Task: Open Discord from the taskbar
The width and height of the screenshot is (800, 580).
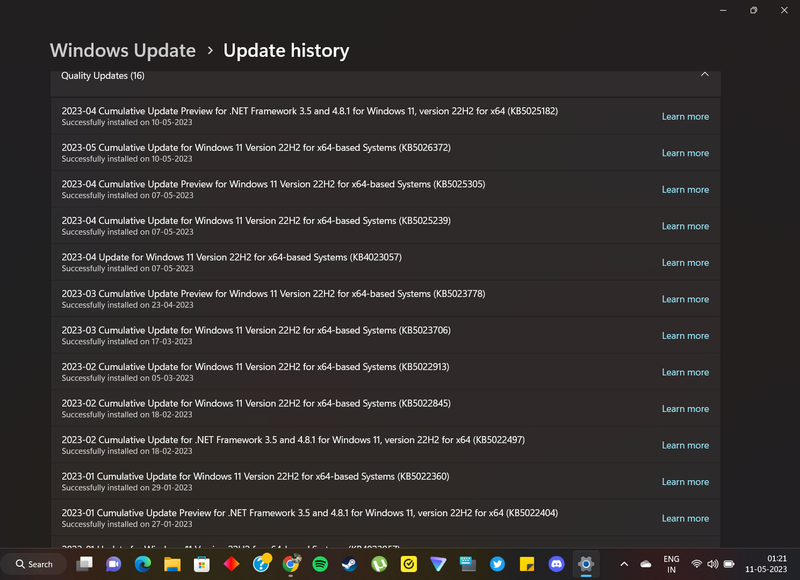Action: 556,564
